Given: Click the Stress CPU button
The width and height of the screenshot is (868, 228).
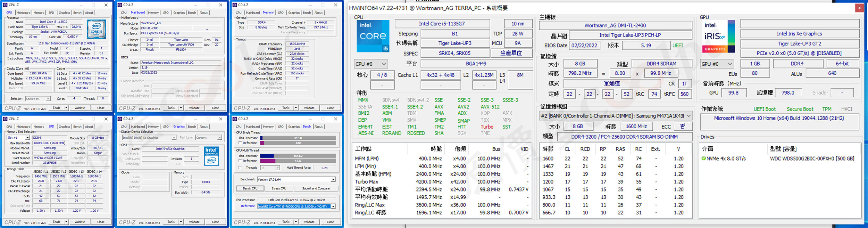Looking at the screenshot, I should (279, 188).
